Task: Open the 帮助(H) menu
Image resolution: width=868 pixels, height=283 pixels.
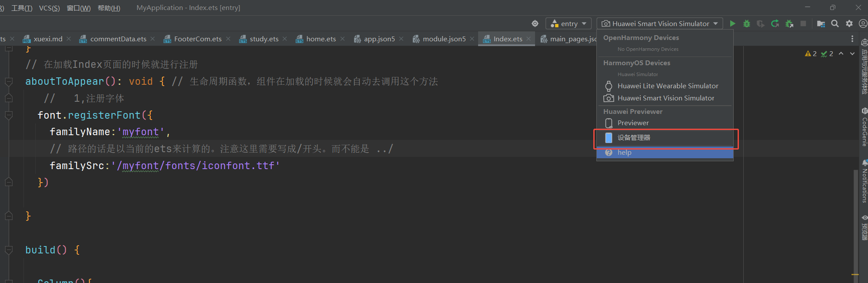Action: click(109, 8)
